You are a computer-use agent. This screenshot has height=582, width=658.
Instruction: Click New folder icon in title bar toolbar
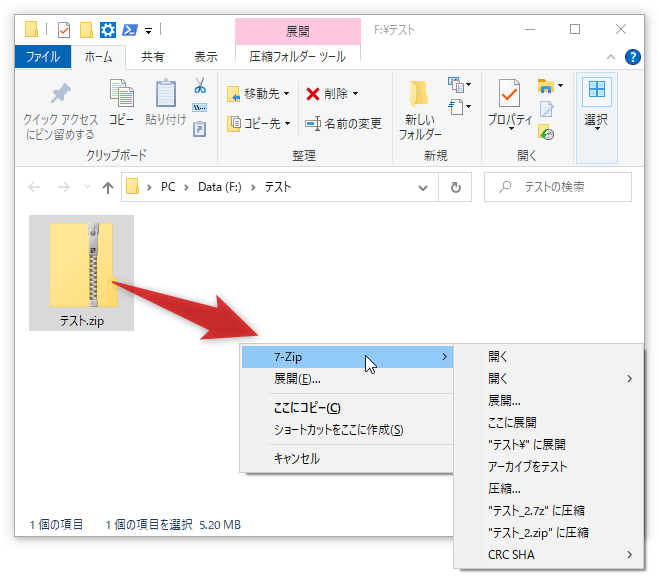tap(86, 30)
